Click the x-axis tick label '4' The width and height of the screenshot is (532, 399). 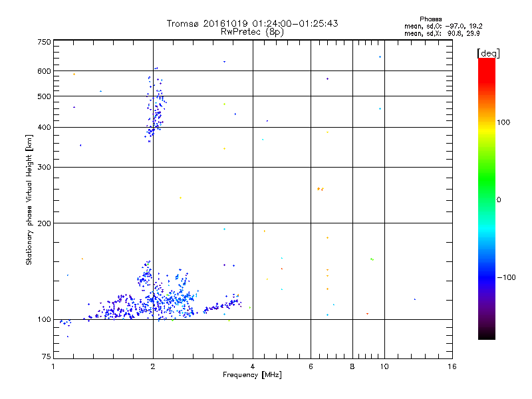(x=253, y=366)
